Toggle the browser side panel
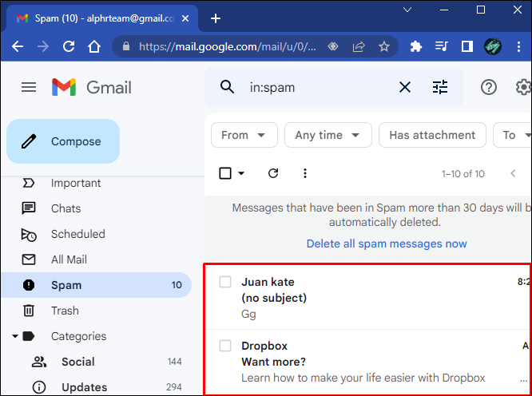Viewport: 532px width, 396px height. (x=467, y=46)
